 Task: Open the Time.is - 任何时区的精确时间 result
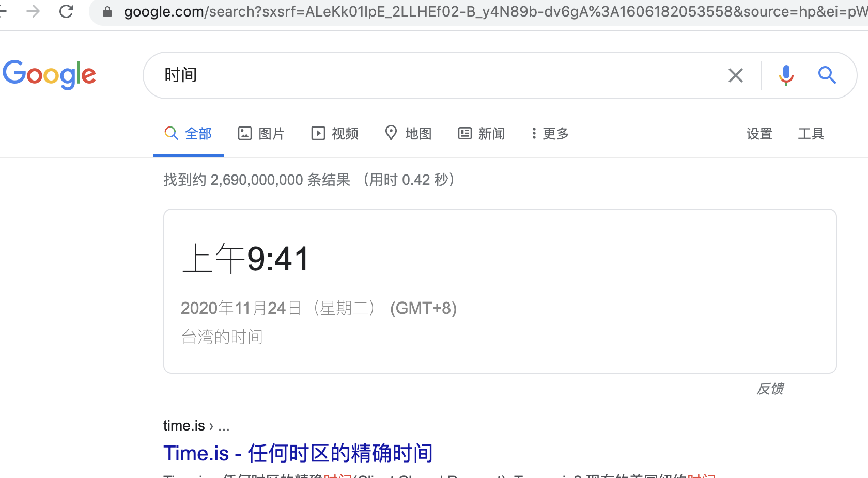pyautogui.click(x=298, y=453)
